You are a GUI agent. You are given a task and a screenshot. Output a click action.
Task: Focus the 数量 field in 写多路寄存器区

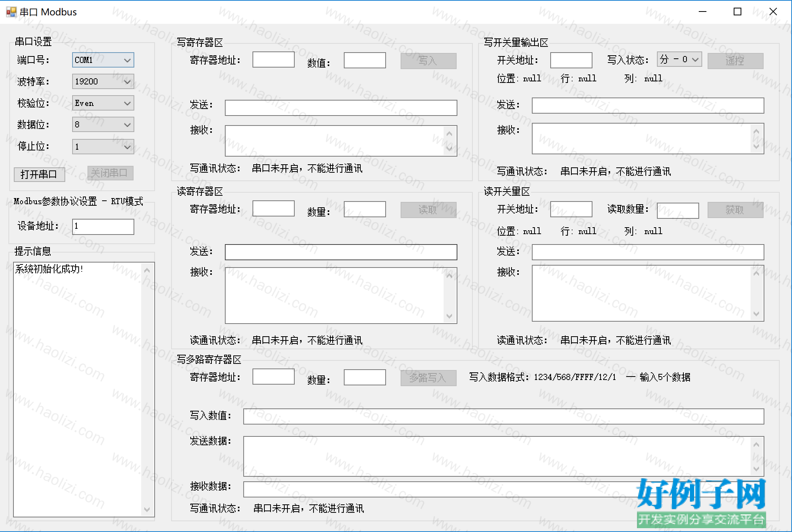[x=365, y=377]
